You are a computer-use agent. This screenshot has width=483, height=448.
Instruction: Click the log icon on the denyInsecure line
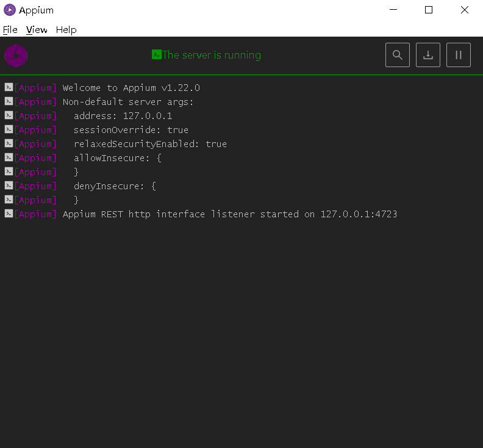(x=9, y=186)
